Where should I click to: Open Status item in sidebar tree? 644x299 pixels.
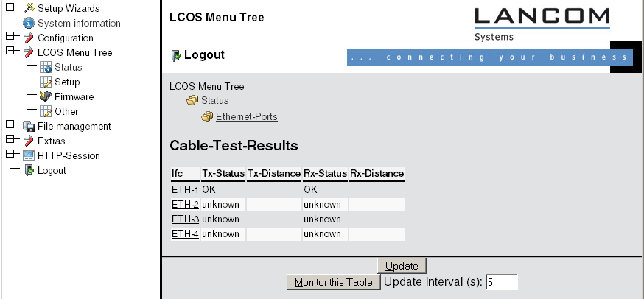68,67
